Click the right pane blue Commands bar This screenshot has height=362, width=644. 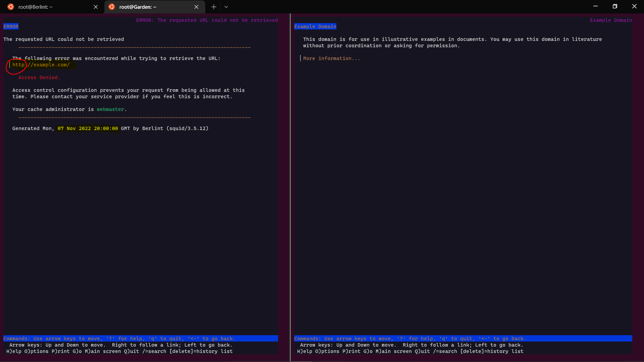pyautogui.click(x=463, y=339)
